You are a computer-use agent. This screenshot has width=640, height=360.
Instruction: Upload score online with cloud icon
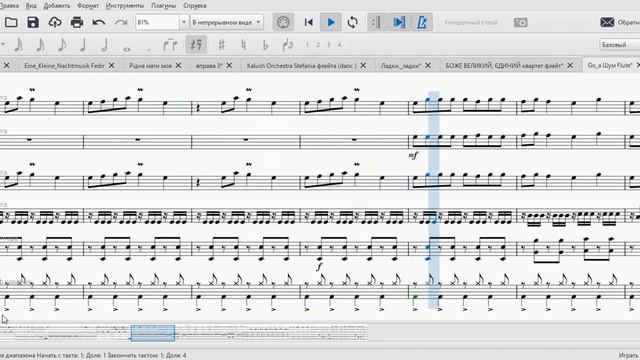(55, 22)
